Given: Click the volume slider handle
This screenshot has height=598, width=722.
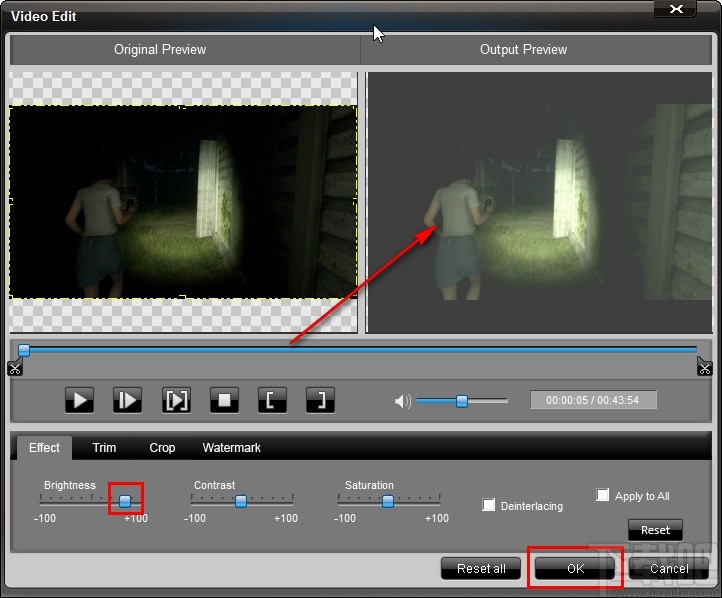Looking at the screenshot, I should tap(462, 401).
